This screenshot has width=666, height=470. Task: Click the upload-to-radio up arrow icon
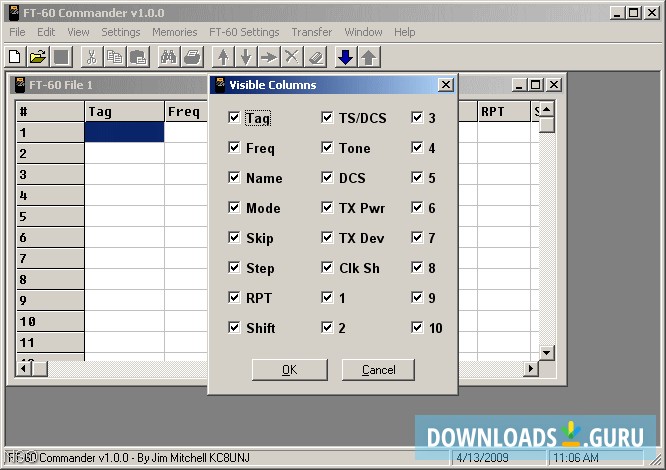click(x=369, y=57)
